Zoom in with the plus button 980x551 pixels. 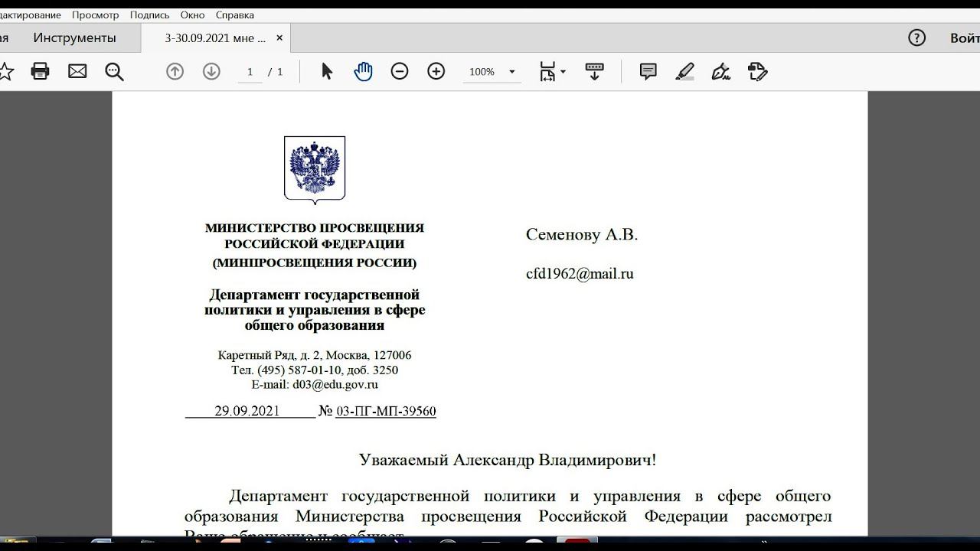[436, 71]
